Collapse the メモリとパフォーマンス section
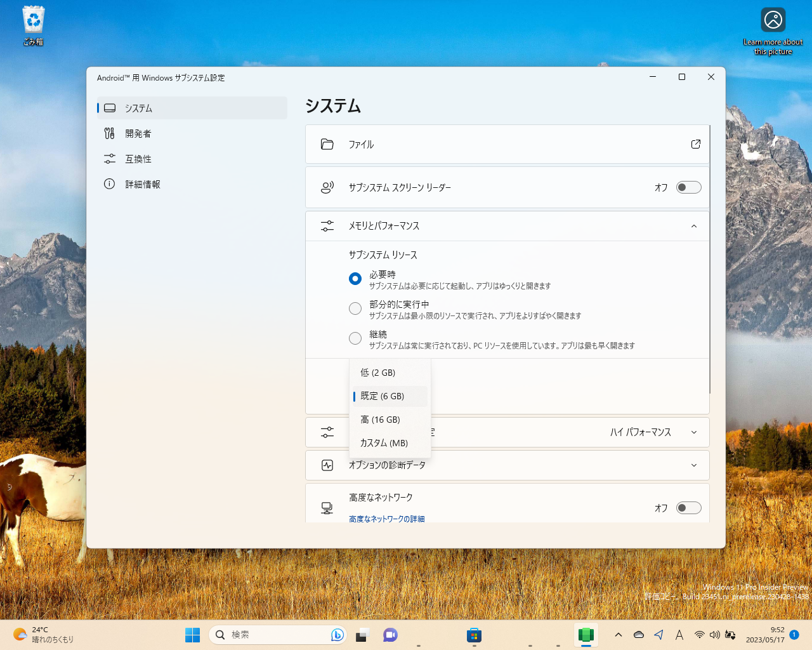Screen dimensions: 812x650 click(693, 225)
